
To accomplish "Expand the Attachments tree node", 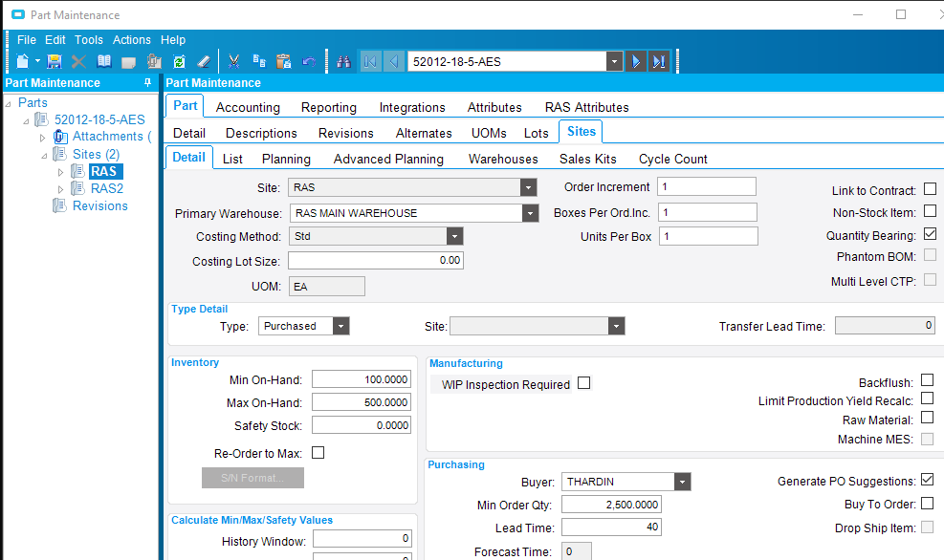I will (x=42, y=138).
